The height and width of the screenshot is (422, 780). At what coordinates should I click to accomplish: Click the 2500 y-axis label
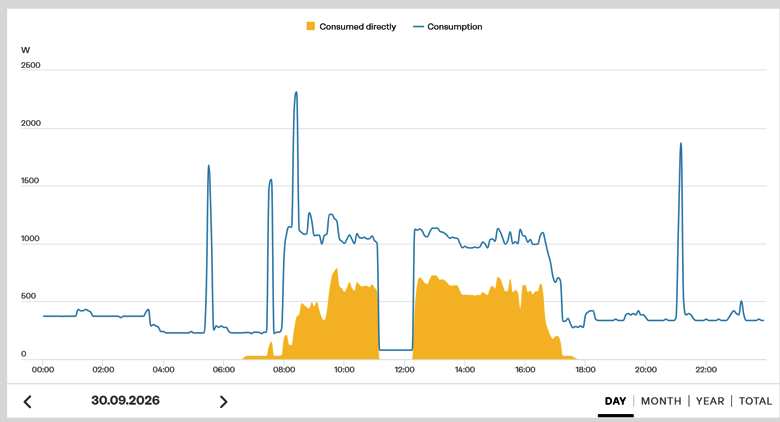tap(30, 65)
